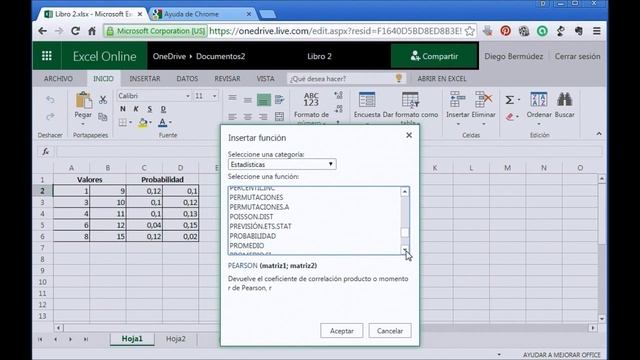Viewport: 640px width, 360px height.
Task: Toggle the highlighted bottom align button
Action: coord(264,100)
